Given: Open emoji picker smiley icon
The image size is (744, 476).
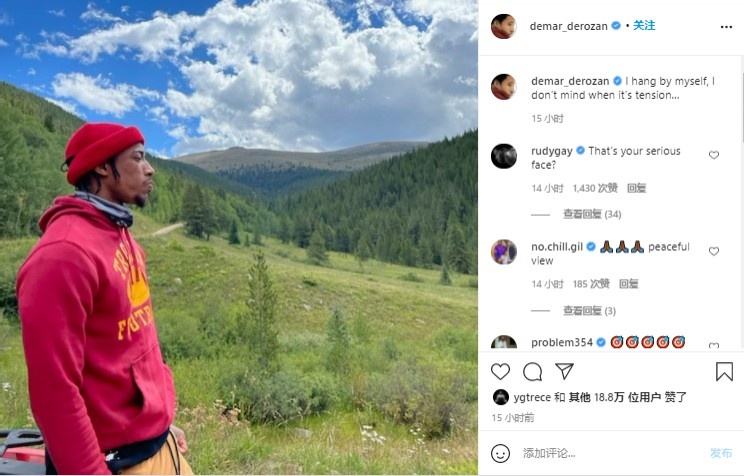Looking at the screenshot, I should point(500,453).
